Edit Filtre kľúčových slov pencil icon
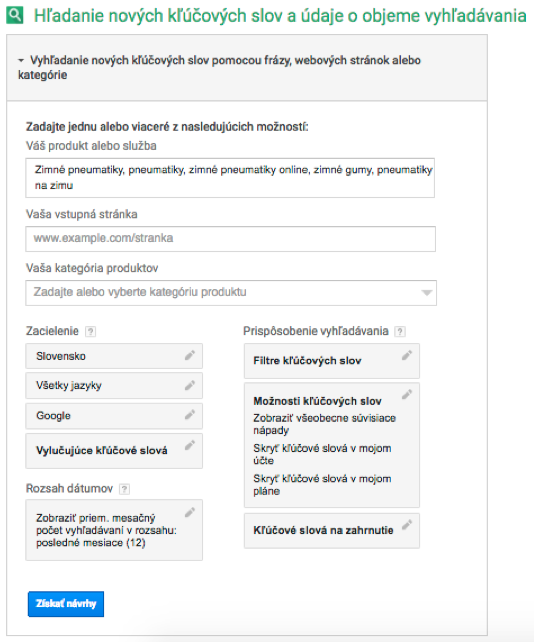 pos(407,355)
